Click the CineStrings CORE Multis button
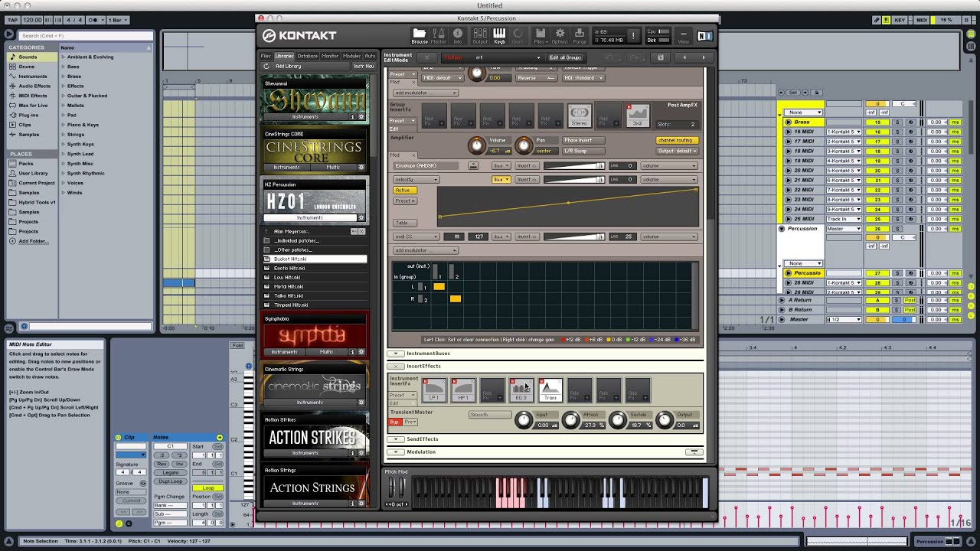This screenshot has width=980, height=551. [x=333, y=168]
